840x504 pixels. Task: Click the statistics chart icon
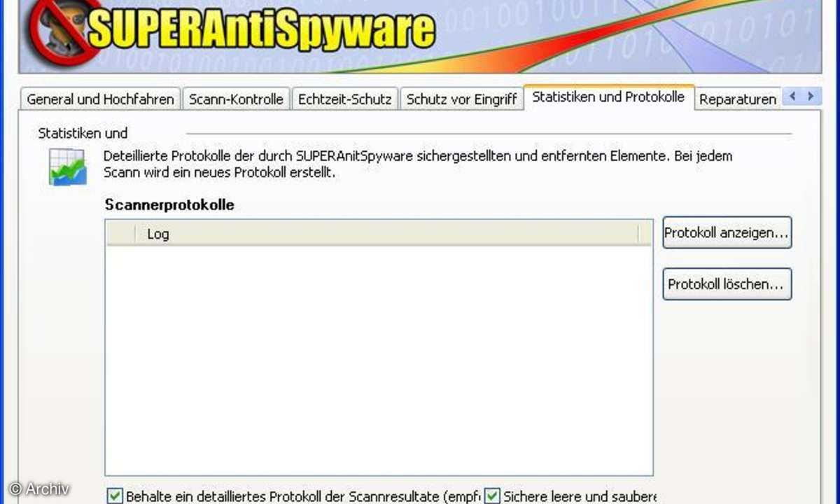pyautogui.click(x=68, y=167)
